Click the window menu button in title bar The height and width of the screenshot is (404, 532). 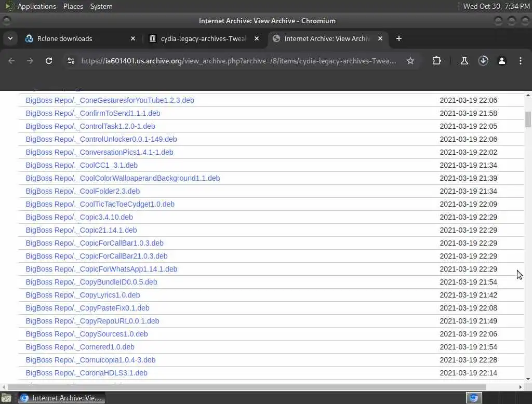click(x=6, y=21)
